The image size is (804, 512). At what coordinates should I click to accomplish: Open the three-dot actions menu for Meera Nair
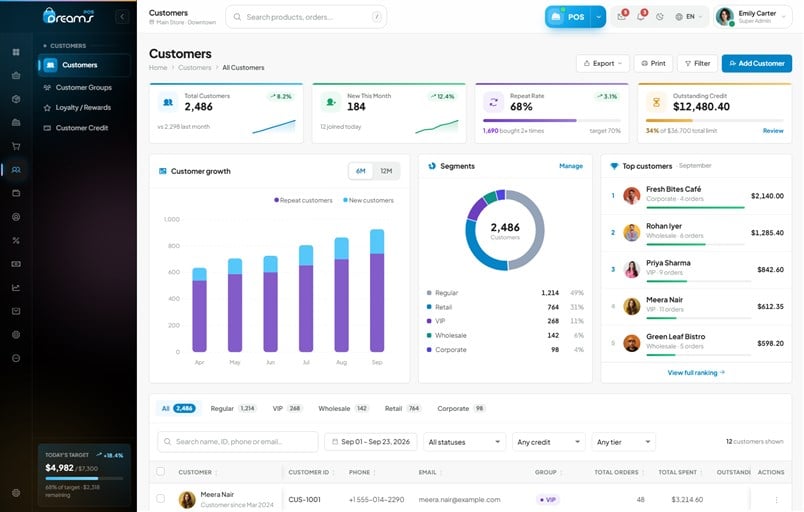776,499
